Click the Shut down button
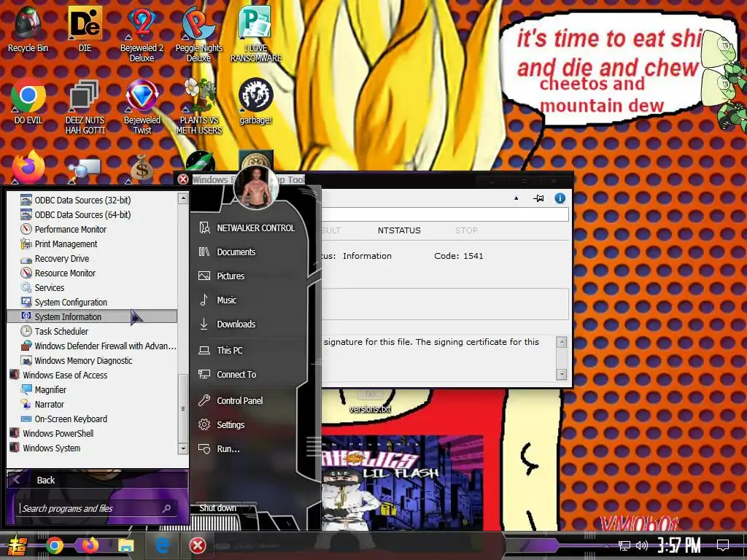Image resolution: width=747 pixels, height=560 pixels. coord(217,508)
